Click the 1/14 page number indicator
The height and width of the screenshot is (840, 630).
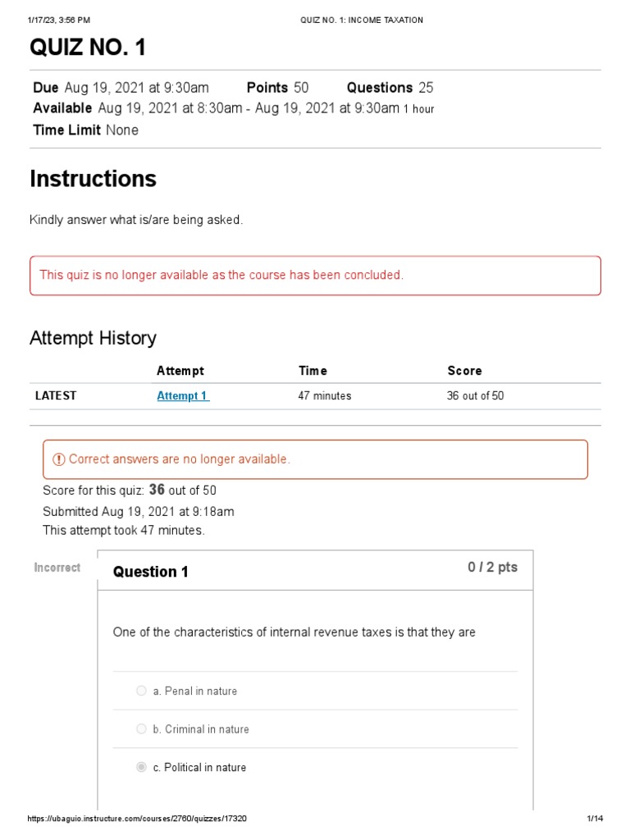[x=595, y=819]
